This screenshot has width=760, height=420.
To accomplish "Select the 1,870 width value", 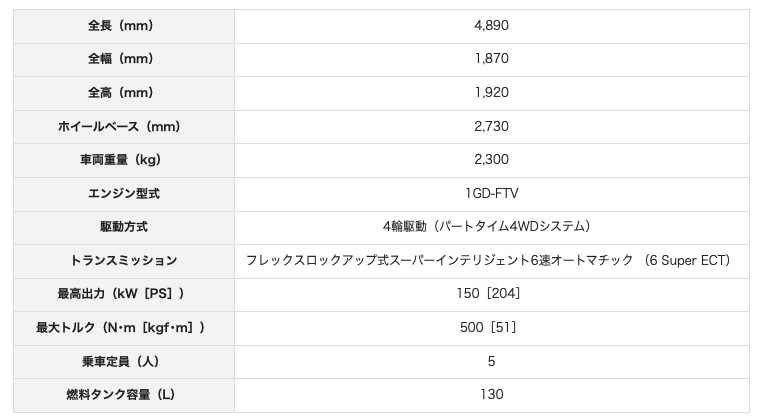I will pyautogui.click(x=491, y=59).
